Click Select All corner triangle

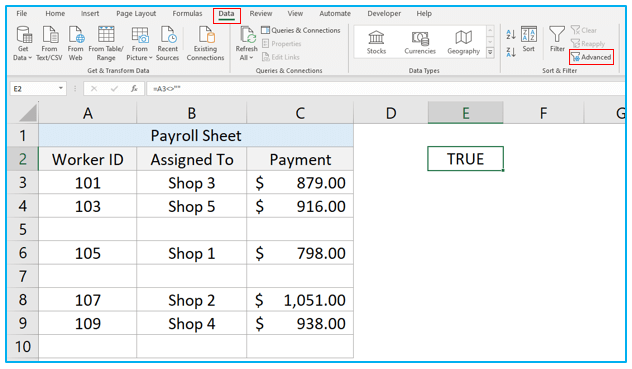click(x=28, y=113)
